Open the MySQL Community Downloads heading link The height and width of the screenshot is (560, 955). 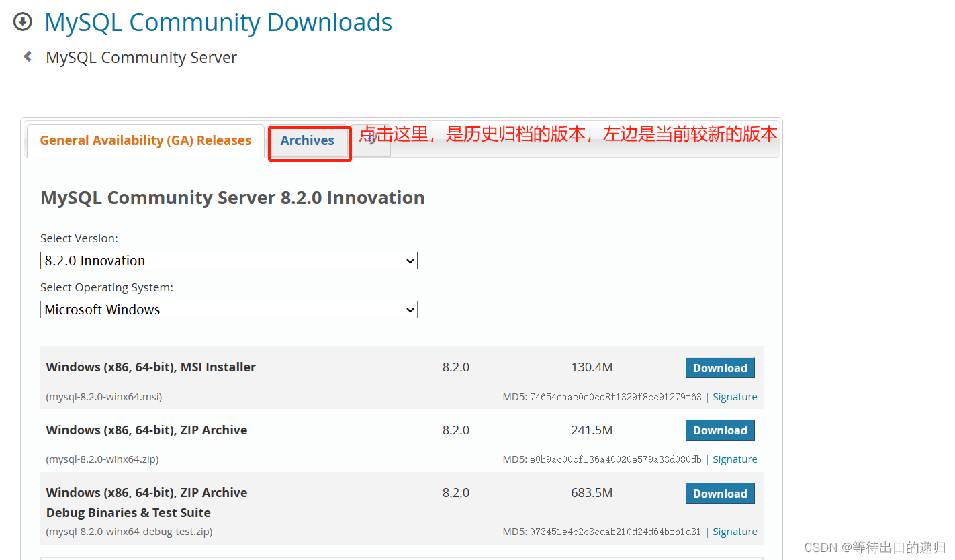218,22
